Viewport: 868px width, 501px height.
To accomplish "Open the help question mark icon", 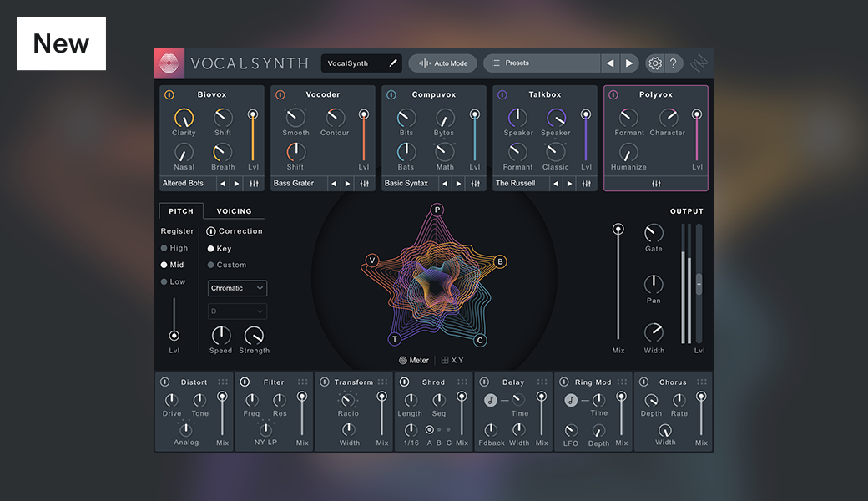I will click(x=674, y=63).
